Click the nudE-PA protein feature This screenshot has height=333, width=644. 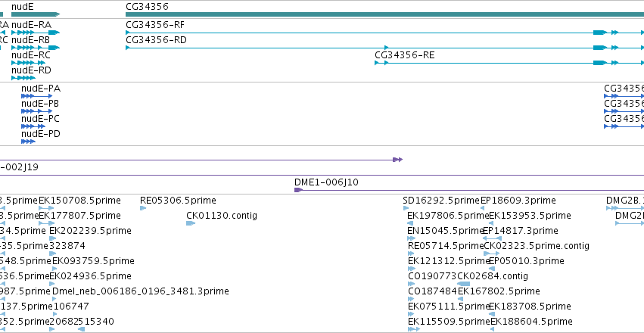click(37, 96)
